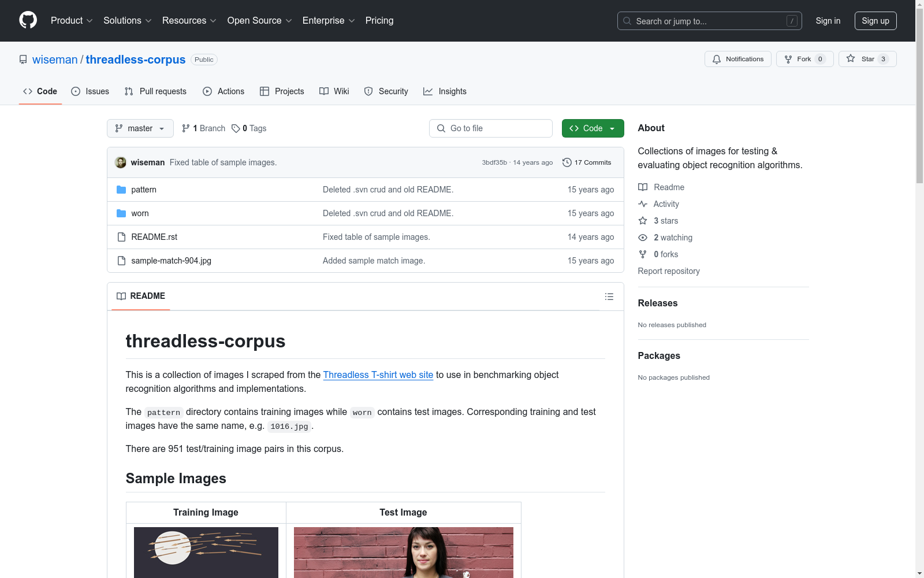
Task: Open the master branch selector
Action: [x=140, y=128]
